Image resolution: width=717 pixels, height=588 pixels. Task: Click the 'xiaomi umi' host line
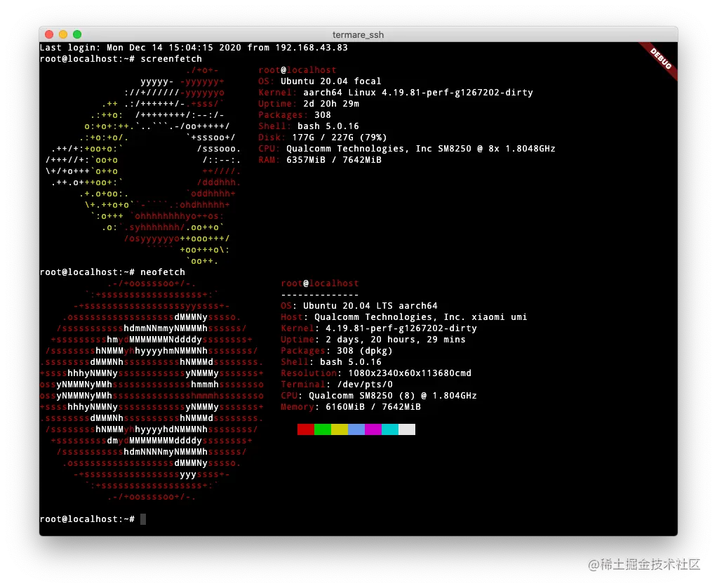tap(404, 317)
